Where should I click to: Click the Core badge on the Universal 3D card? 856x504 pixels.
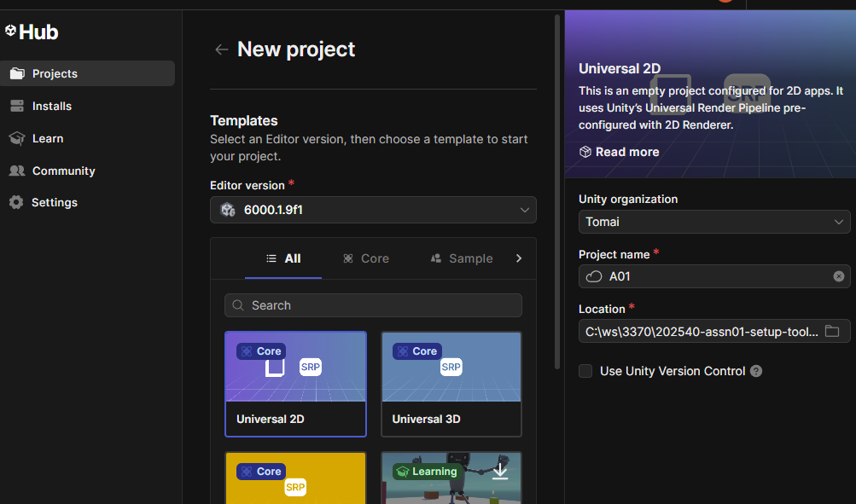tap(417, 351)
